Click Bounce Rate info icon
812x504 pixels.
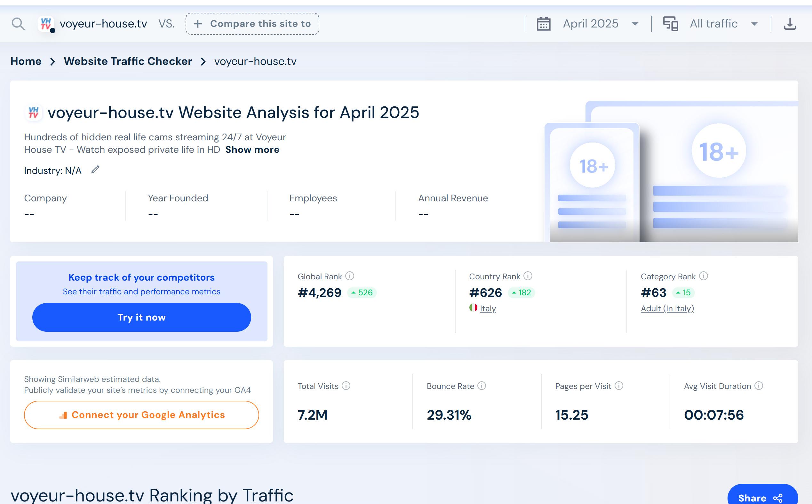[x=482, y=386]
